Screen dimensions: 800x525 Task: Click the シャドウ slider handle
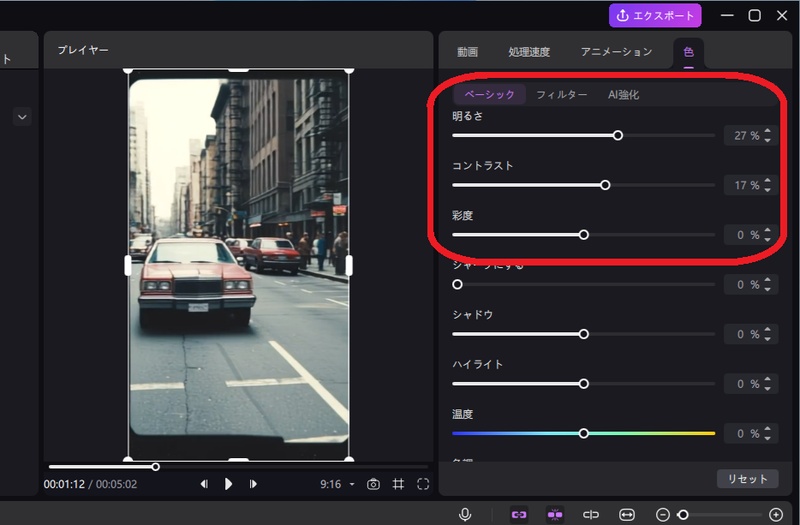[x=584, y=334]
